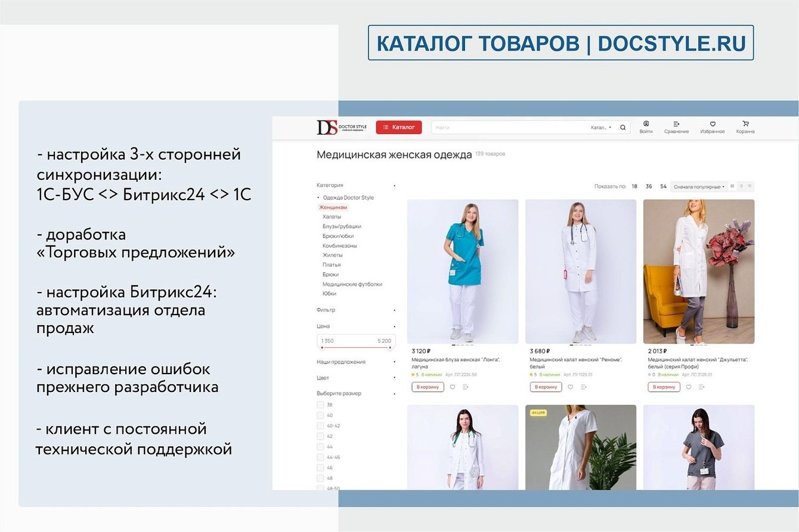Click the search magnifier icon
This screenshot has width=799, height=532.
[x=623, y=127]
